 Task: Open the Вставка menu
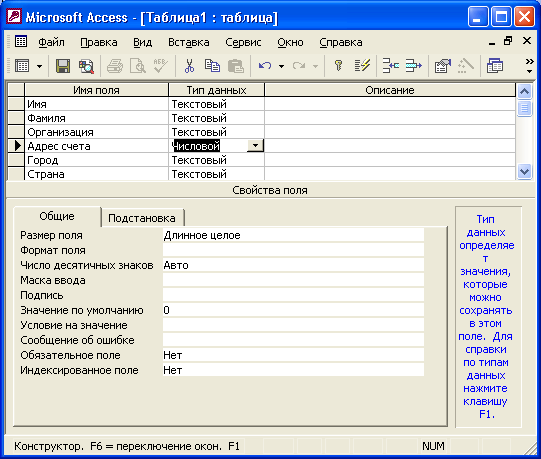(x=189, y=42)
